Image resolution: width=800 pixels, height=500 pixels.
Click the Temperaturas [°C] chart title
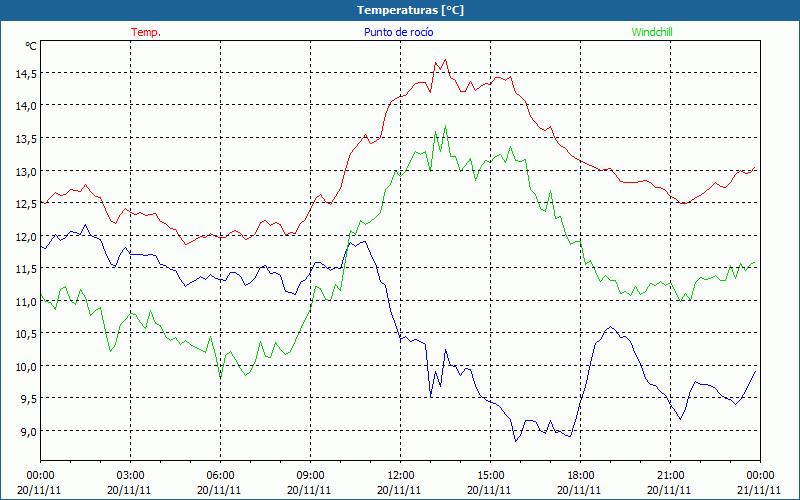410,10
